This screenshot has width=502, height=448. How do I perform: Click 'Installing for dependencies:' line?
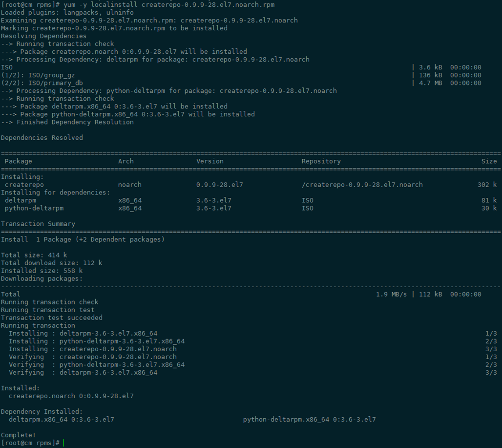(55, 192)
